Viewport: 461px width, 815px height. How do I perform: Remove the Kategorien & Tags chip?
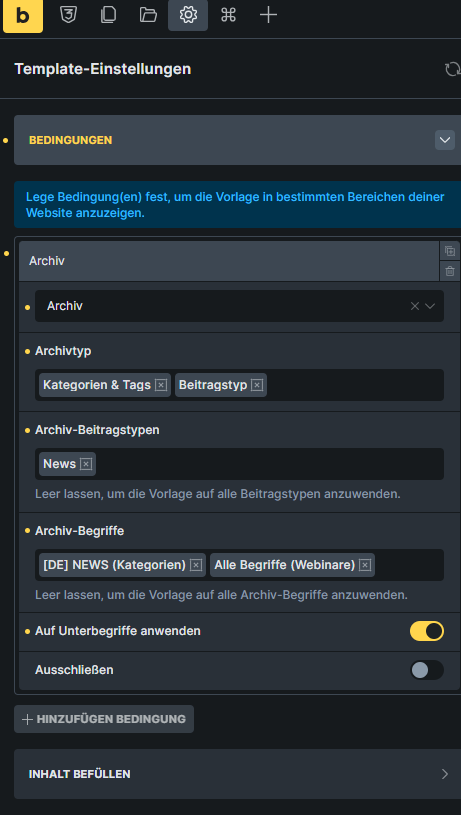point(161,385)
